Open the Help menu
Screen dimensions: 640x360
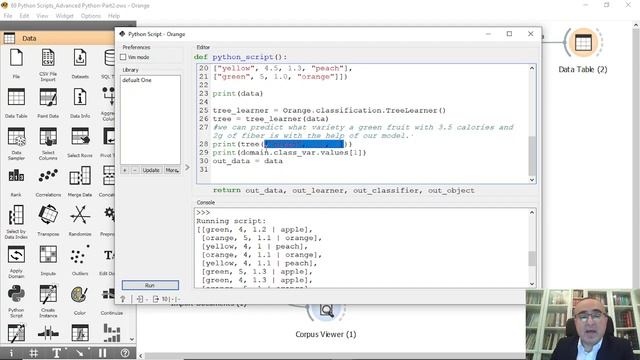click(114, 16)
